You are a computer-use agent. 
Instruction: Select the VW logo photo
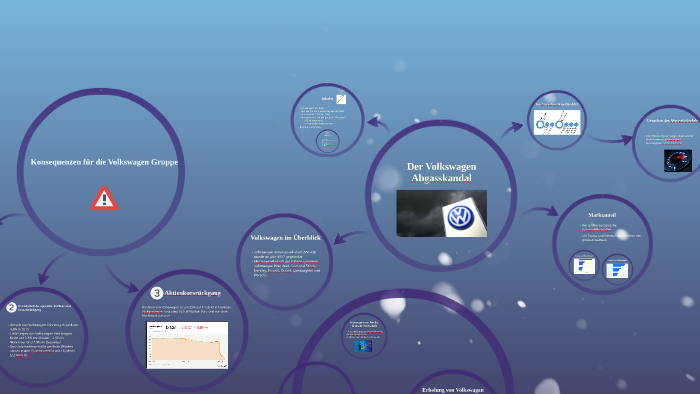pyautogui.click(x=442, y=213)
